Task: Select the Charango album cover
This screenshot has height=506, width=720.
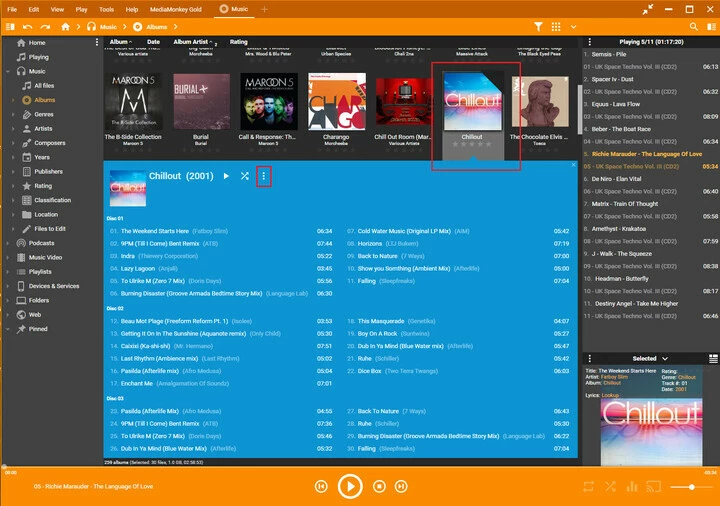Action: coord(337,102)
